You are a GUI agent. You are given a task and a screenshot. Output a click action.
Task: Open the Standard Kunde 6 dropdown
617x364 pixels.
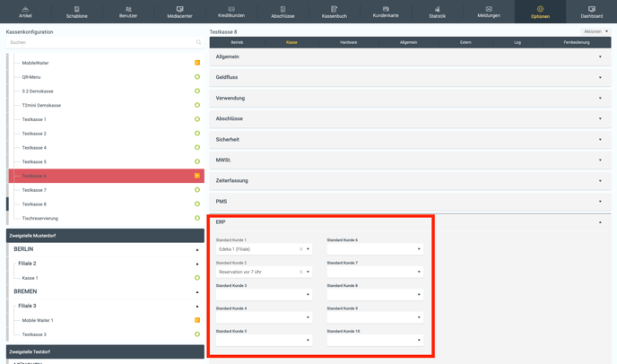[419, 249]
